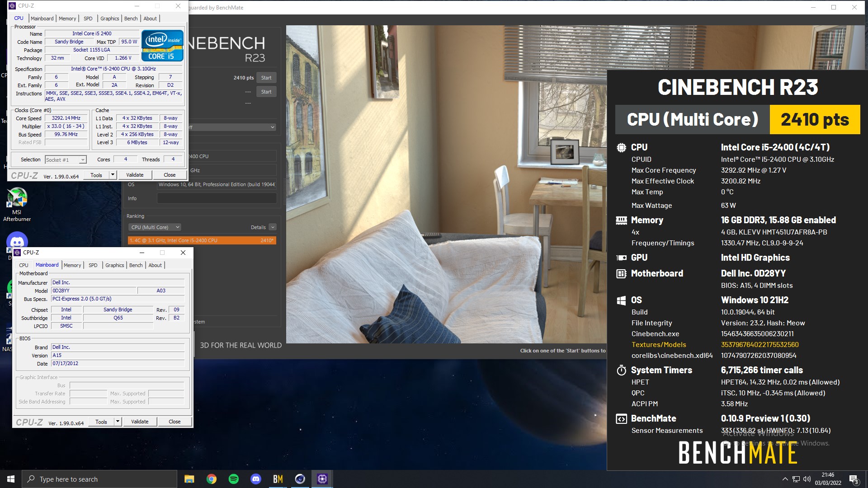Image resolution: width=868 pixels, height=488 pixels.
Task: Open Graphics tab in top CPU-Z
Action: coord(110,19)
